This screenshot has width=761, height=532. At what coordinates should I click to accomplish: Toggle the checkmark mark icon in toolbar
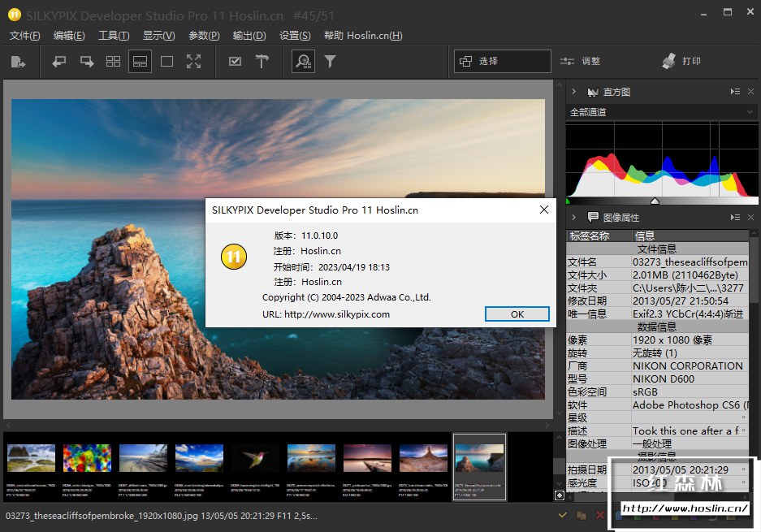coord(235,61)
